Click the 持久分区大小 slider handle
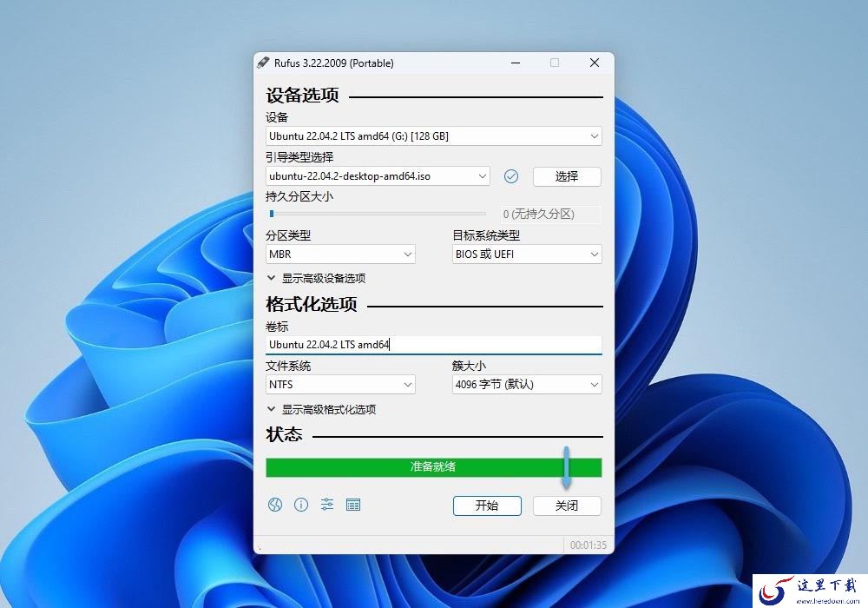868x608 pixels. [271, 214]
